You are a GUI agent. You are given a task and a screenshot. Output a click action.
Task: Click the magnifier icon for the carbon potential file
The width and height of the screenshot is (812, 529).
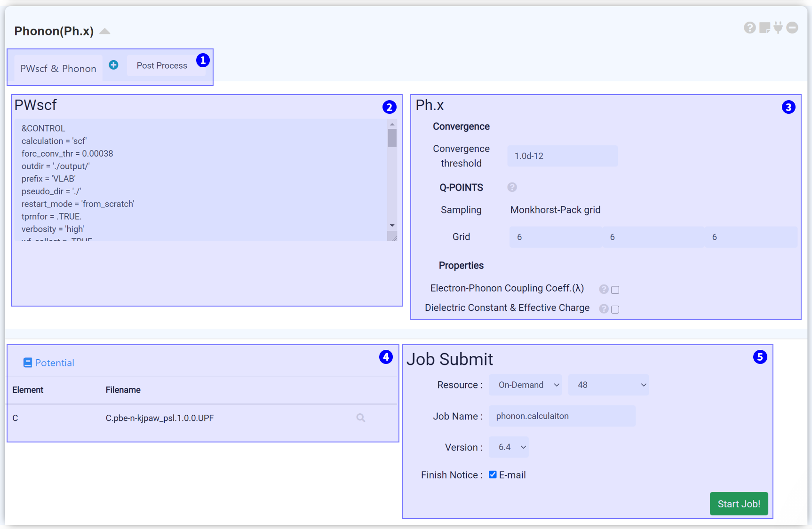[x=360, y=418]
